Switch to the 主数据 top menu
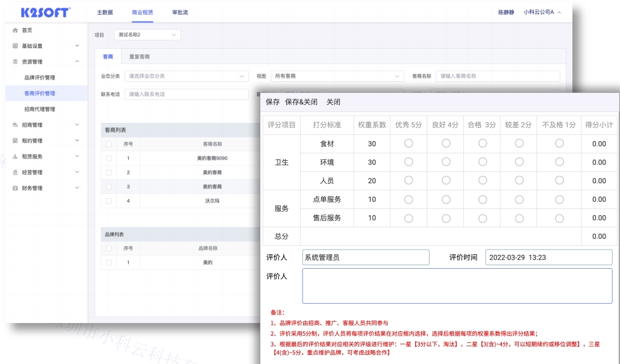620x364 pixels. 105,12
